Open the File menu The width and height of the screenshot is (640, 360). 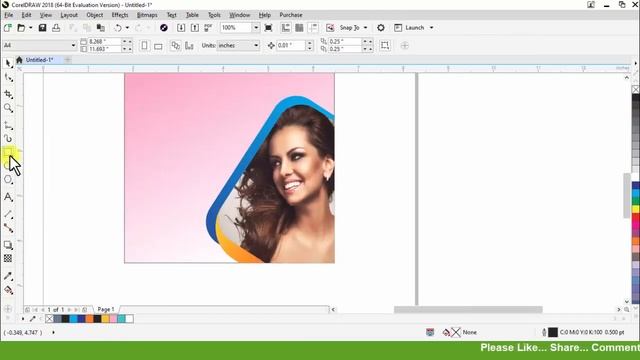(x=9, y=15)
